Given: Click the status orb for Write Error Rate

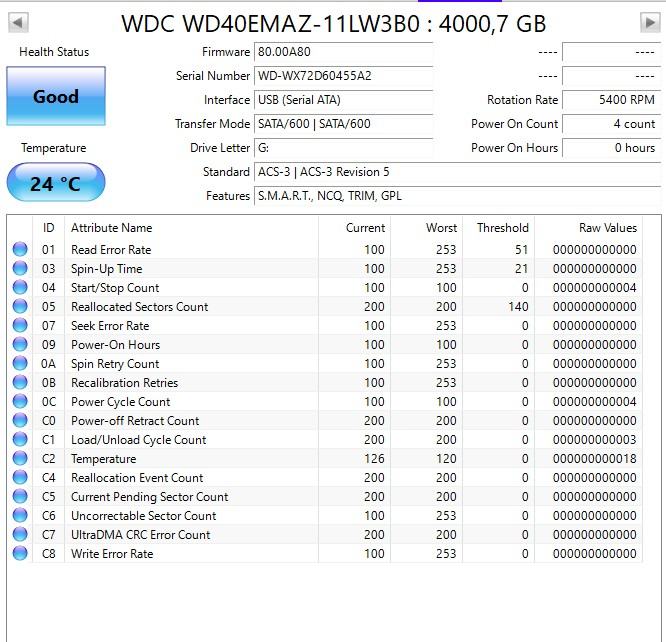Looking at the screenshot, I should pos(20,554).
